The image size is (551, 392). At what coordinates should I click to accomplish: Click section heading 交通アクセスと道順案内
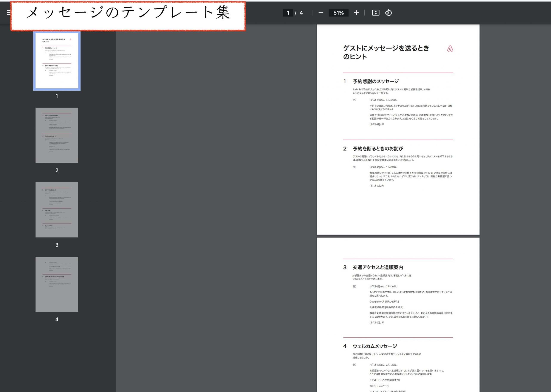tap(378, 267)
